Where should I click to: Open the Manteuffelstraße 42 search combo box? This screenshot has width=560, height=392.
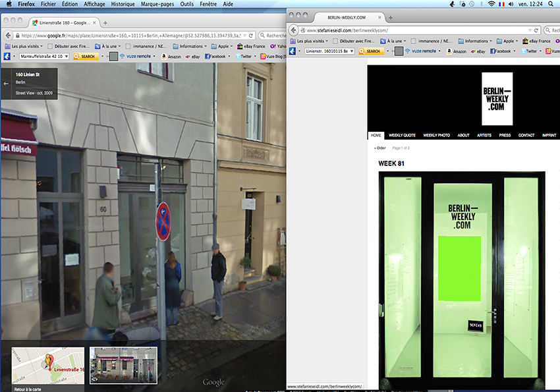[44, 57]
